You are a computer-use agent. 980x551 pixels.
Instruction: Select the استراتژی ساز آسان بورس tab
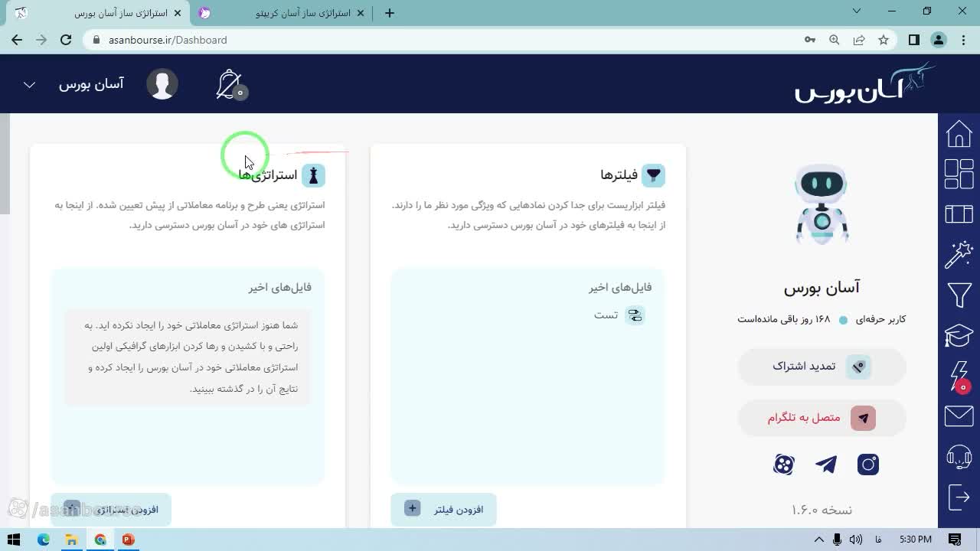point(97,13)
